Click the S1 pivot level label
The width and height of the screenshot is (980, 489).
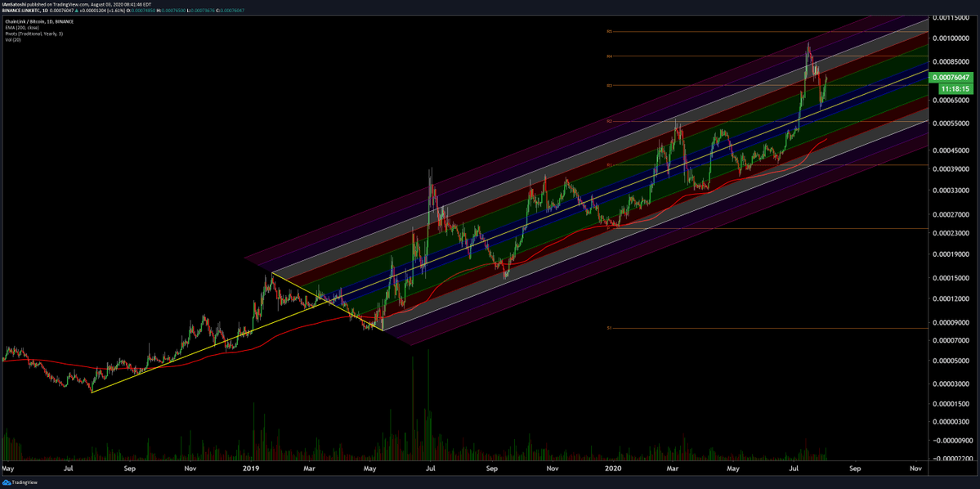click(610, 328)
